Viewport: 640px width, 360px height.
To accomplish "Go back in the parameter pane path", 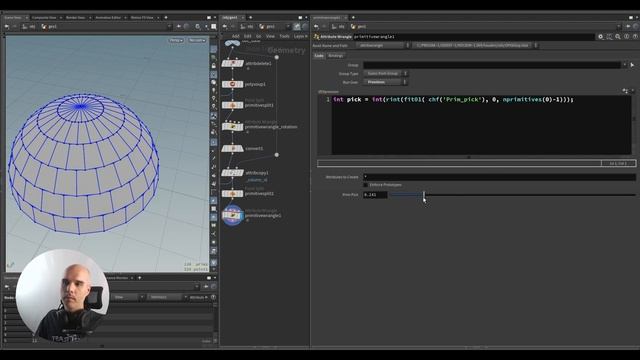I will tap(316, 27).
